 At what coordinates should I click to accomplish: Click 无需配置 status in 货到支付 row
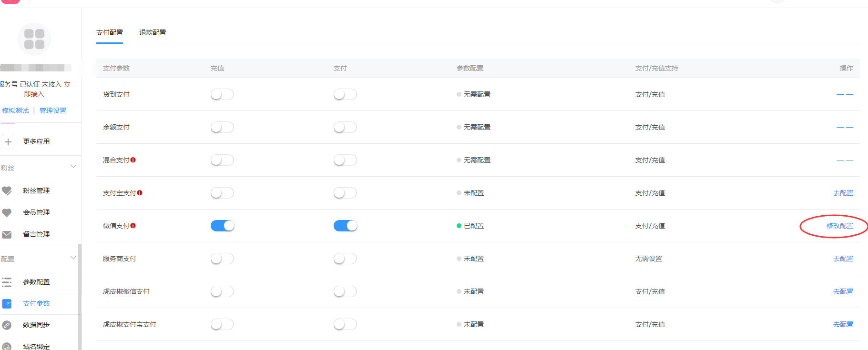click(474, 94)
